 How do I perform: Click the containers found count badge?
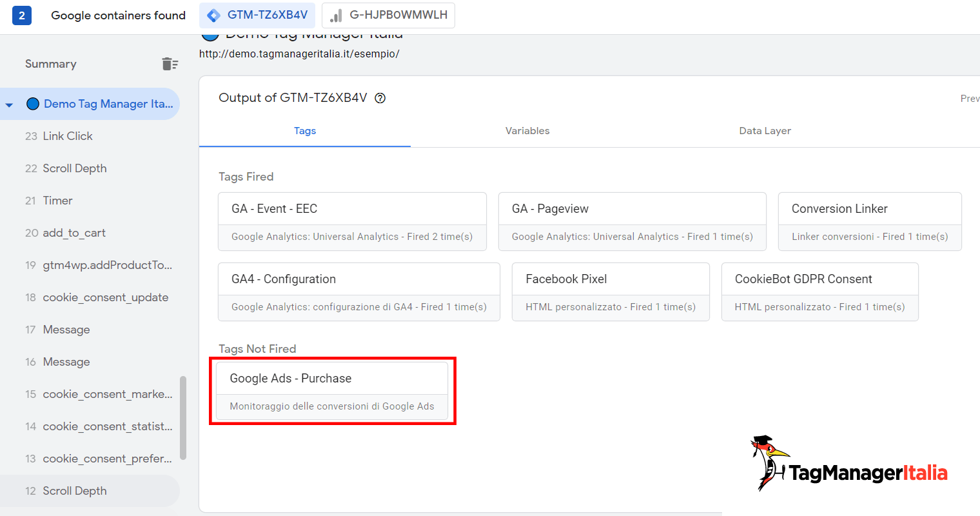(x=22, y=15)
